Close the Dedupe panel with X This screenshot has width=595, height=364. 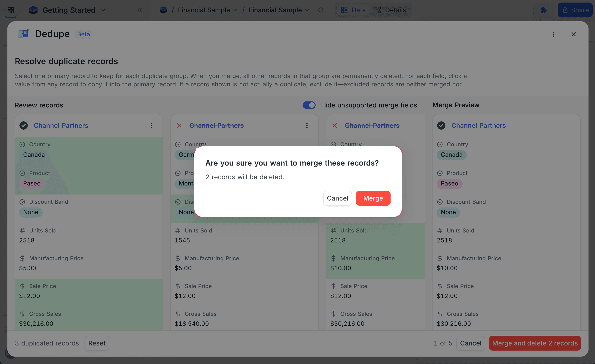(573, 34)
